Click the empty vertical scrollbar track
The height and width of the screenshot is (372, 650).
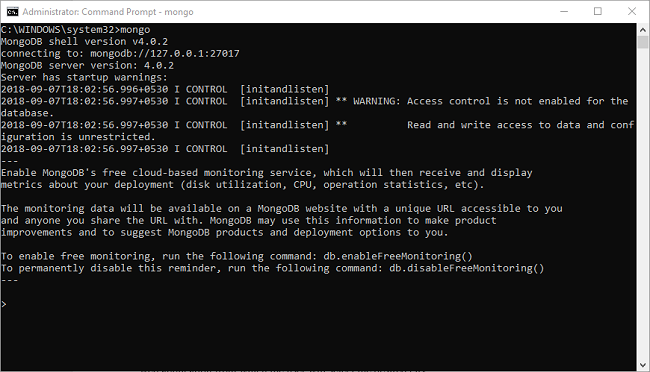pyautogui.click(x=643, y=203)
